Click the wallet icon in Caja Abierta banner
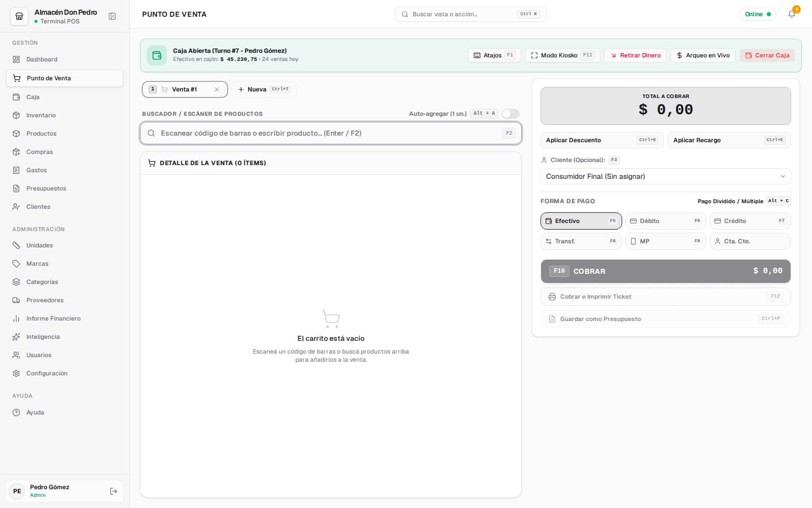 [157, 55]
